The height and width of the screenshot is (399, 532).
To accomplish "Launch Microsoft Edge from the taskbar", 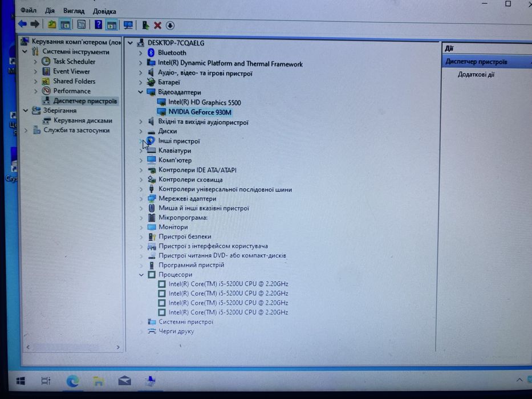I will 72,381.
